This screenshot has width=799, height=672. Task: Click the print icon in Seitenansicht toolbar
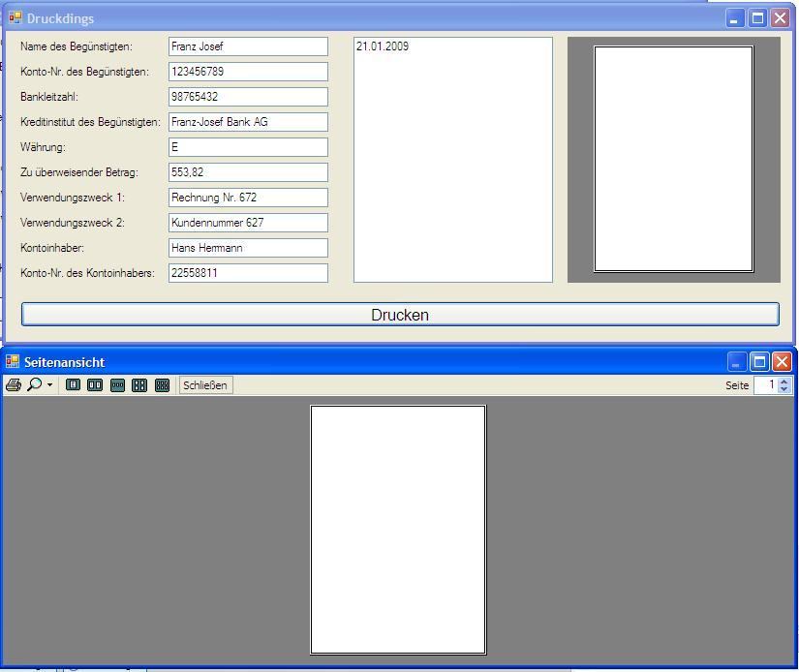(14, 385)
